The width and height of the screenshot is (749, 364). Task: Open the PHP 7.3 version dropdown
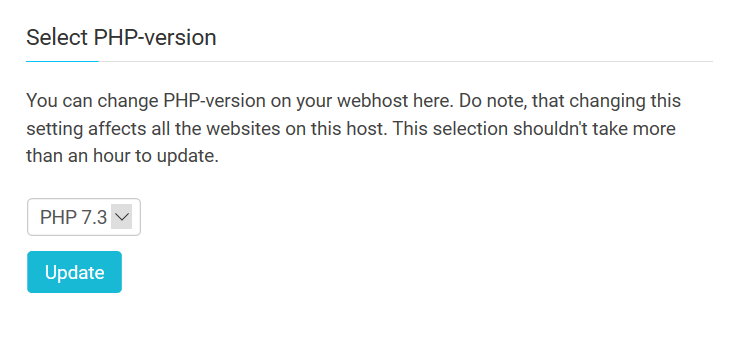[x=84, y=217]
